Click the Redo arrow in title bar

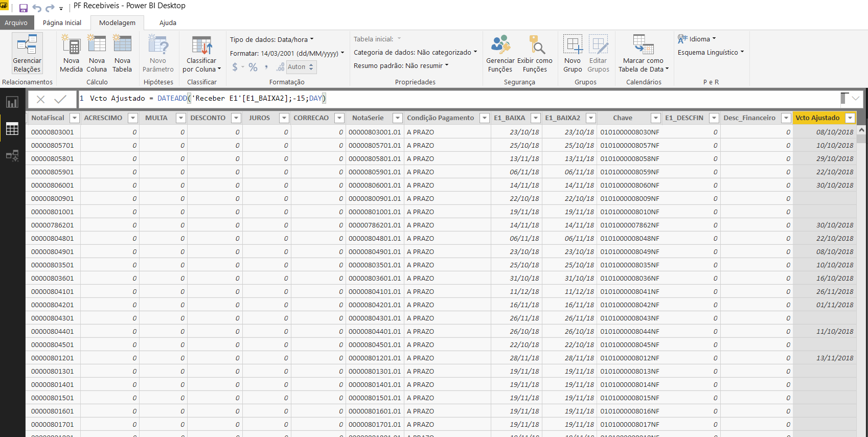tap(50, 8)
